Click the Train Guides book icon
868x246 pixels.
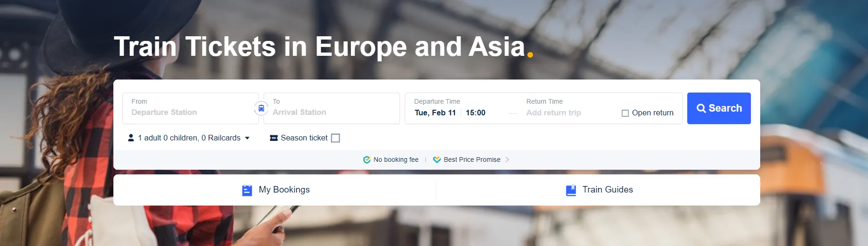571,190
